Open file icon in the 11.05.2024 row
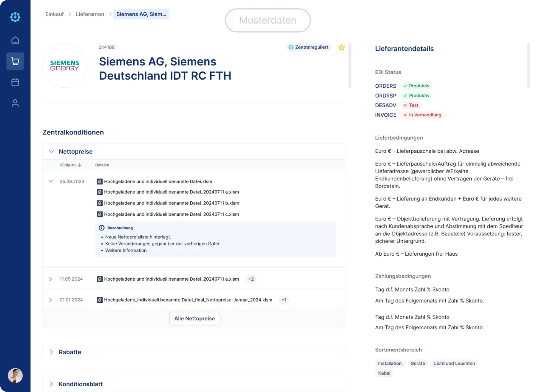536x392 pixels. click(100, 279)
